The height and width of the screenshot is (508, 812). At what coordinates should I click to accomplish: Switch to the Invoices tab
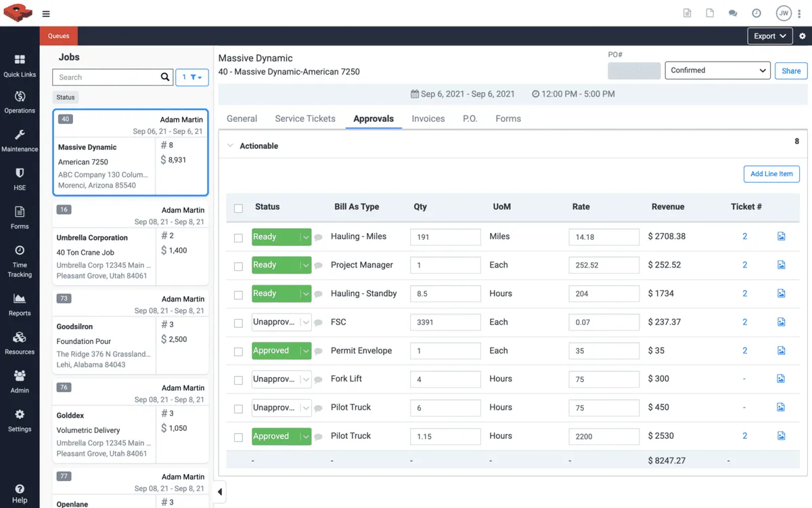428,119
